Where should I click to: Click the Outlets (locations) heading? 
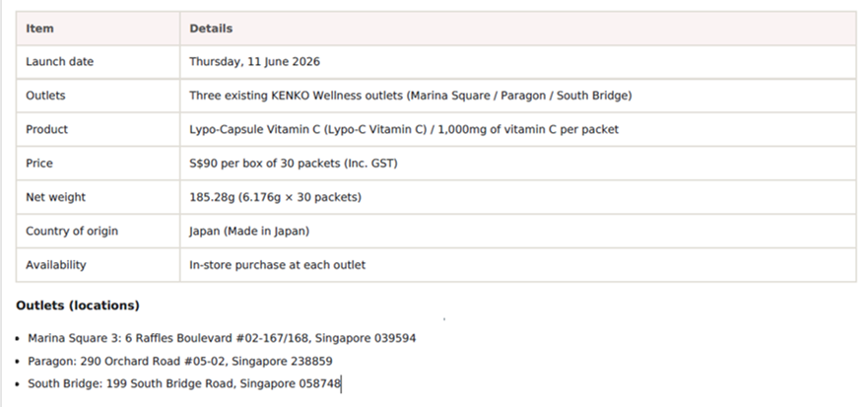pyautogui.click(x=78, y=305)
